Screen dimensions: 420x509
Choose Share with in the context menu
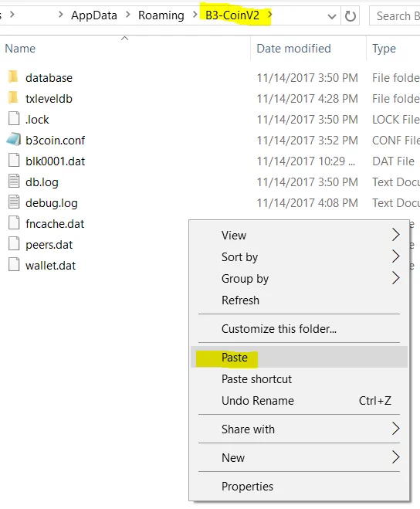299,429
